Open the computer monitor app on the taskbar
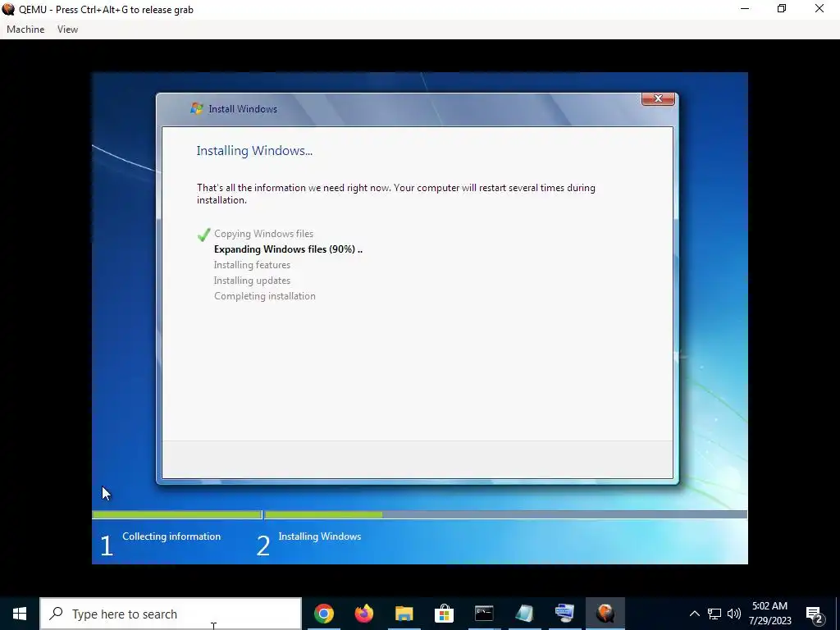Screen dimensions: 840x630 [x=564, y=614]
